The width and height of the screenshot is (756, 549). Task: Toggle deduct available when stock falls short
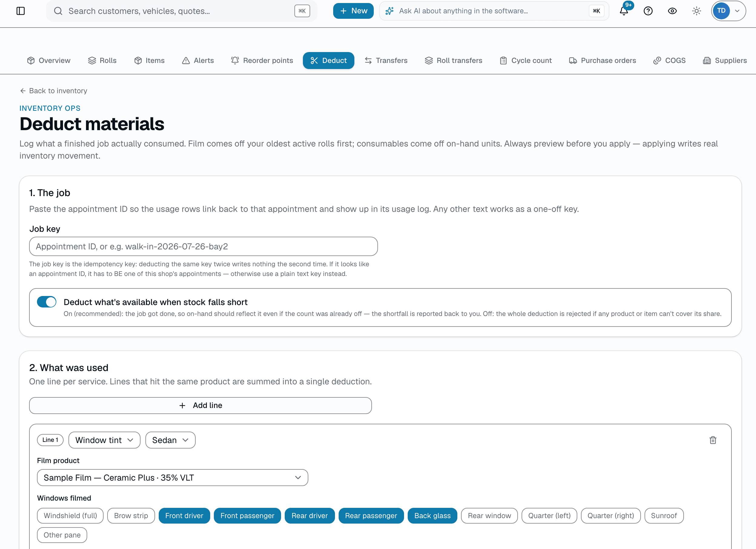coord(46,302)
